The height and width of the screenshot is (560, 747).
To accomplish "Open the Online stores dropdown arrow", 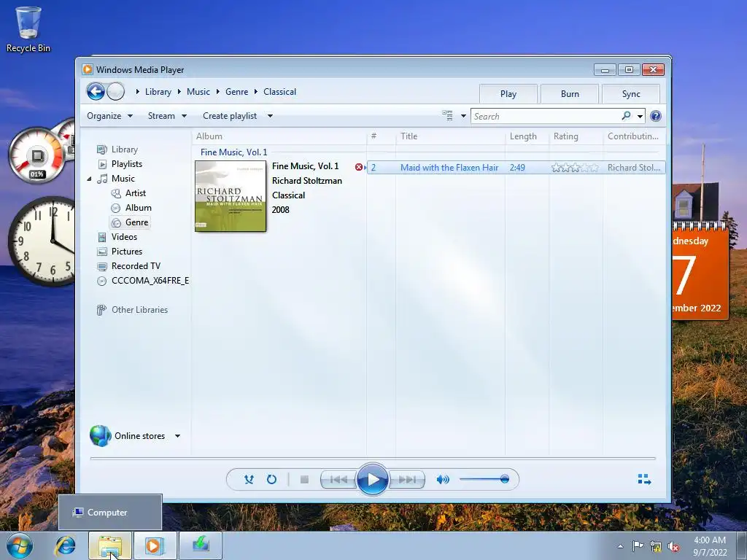I will click(177, 436).
